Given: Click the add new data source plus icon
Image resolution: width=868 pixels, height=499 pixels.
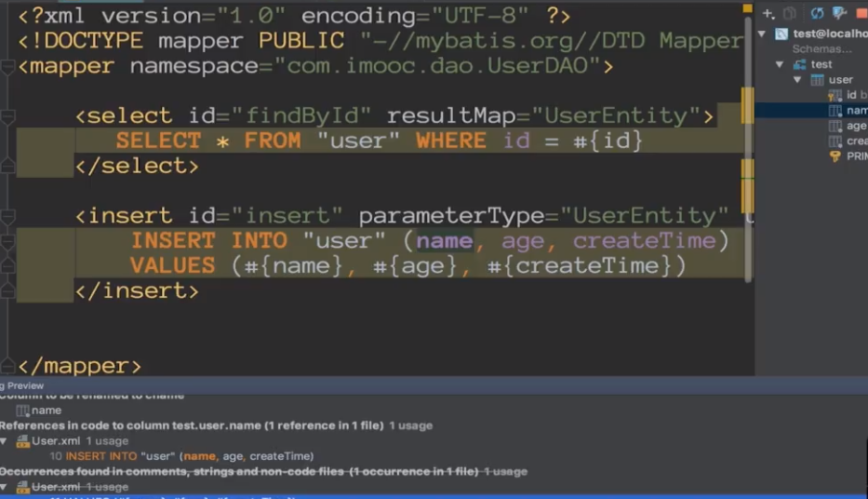Looking at the screenshot, I should pyautogui.click(x=768, y=13).
